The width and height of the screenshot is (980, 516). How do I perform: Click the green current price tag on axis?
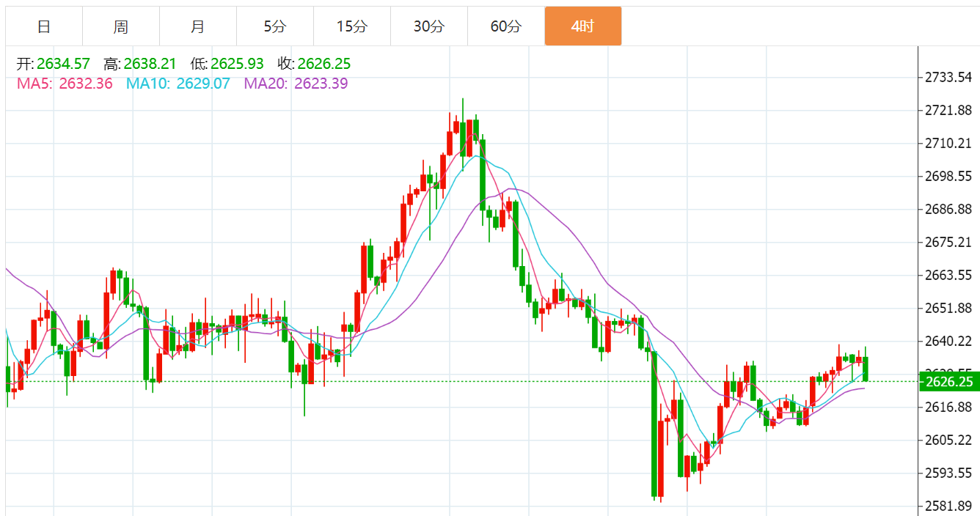click(949, 382)
